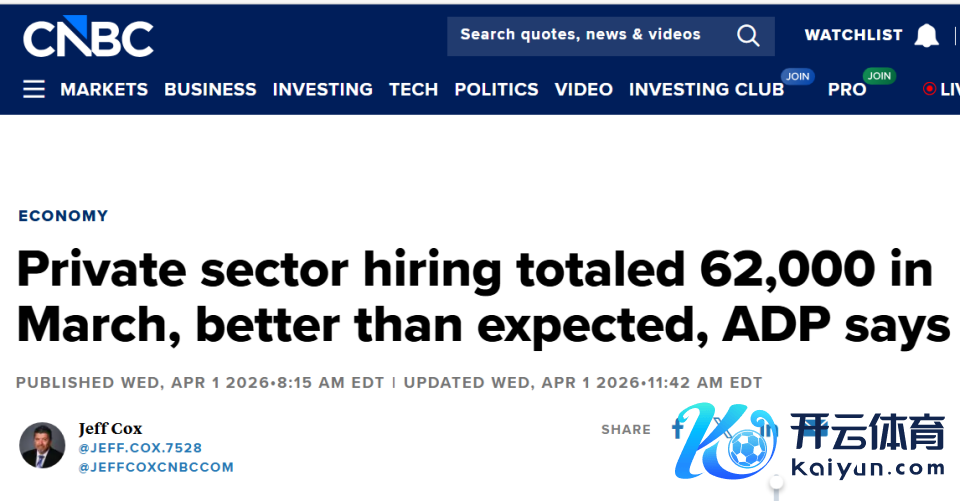Open the MARKETS menu
The image size is (960, 501).
click(x=104, y=89)
